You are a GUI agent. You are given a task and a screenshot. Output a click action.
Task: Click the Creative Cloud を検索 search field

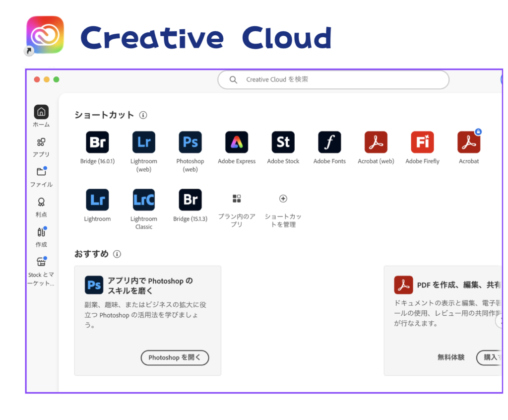[x=333, y=79]
